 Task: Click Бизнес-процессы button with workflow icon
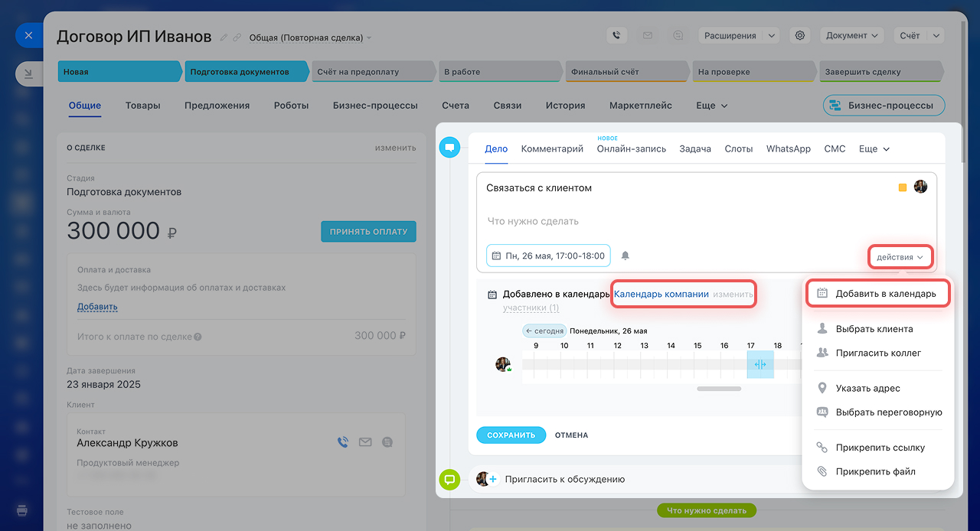884,106
